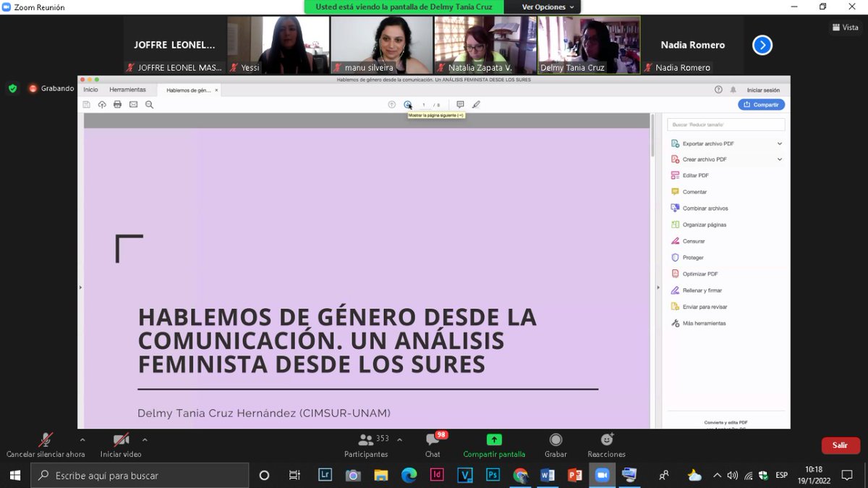Expand video options arrow beside Iniciar video
The height and width of the screenshot is (488, 868).
[145, 439]
